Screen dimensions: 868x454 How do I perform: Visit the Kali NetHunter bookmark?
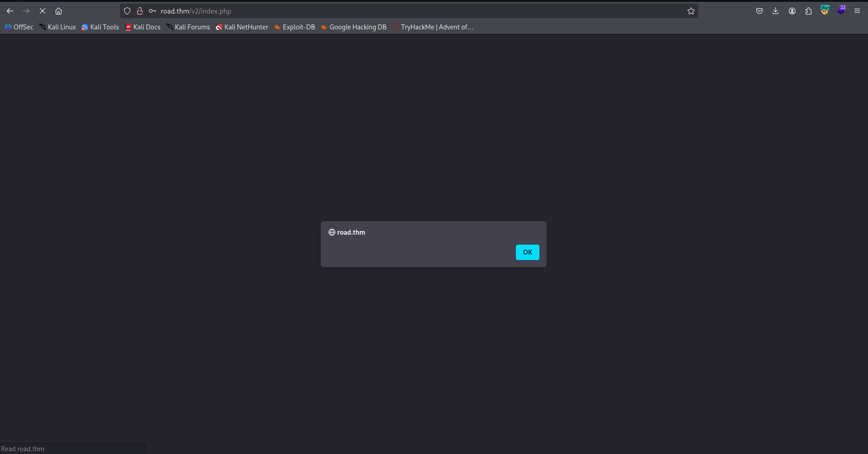[x=242, y=27]
